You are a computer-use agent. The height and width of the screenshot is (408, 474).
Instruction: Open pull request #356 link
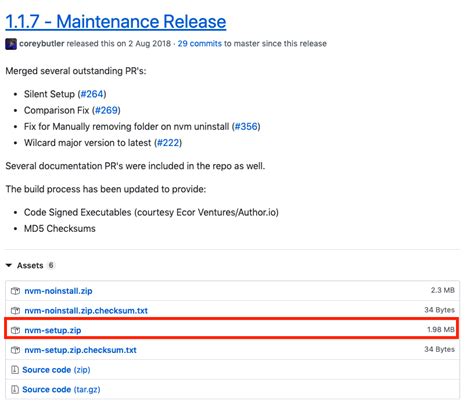coord(246,127)
